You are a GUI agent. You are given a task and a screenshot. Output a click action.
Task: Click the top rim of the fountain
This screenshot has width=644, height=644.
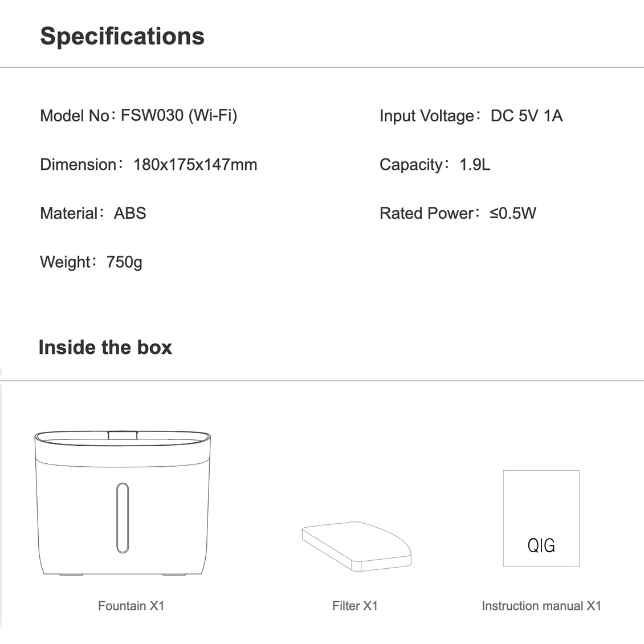[x=123, y=437]
